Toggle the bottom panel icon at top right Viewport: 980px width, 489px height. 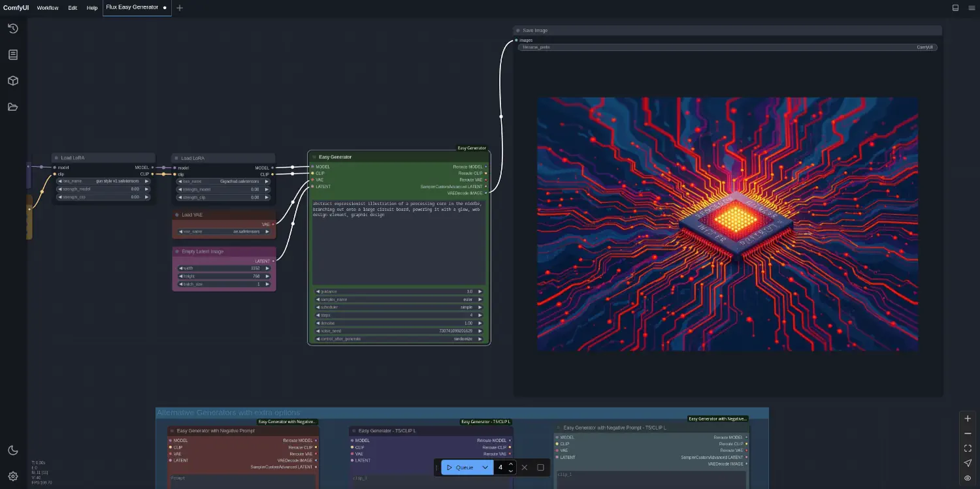click(955, 8)
